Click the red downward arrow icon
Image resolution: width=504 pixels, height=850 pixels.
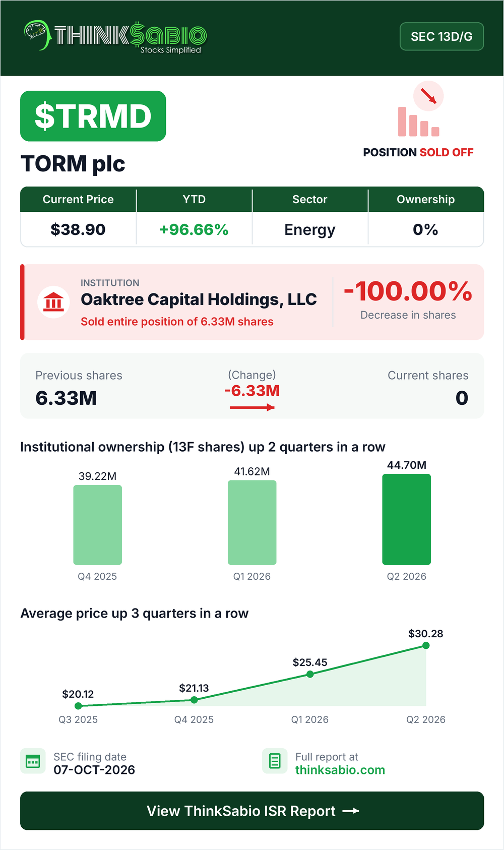tap(428, 96)
